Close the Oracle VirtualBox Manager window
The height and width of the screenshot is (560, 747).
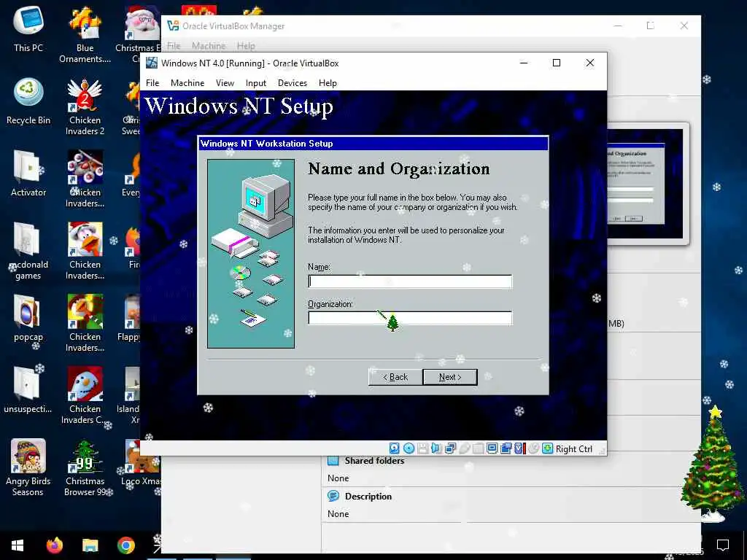(x=684, y=26)
